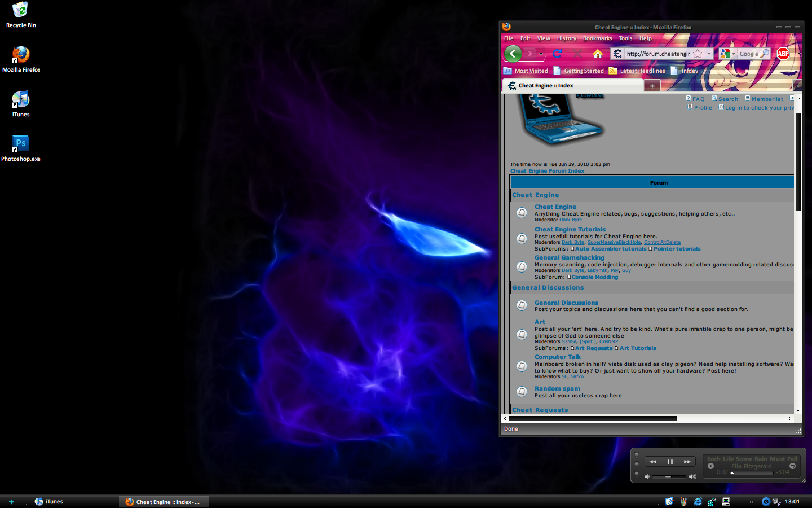The image size is (812, 508).
Task: Click the General Discussions category heading
Action: click(548, 287)
